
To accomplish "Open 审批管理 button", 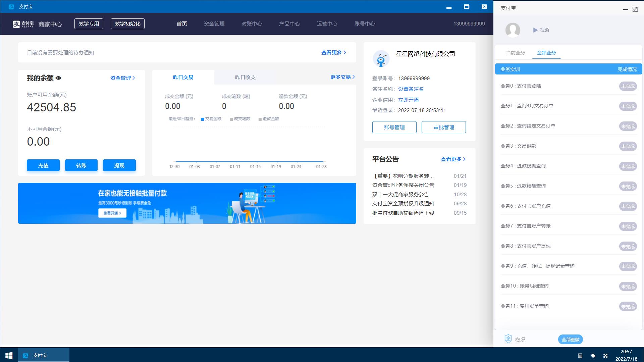I will [444, 127].
